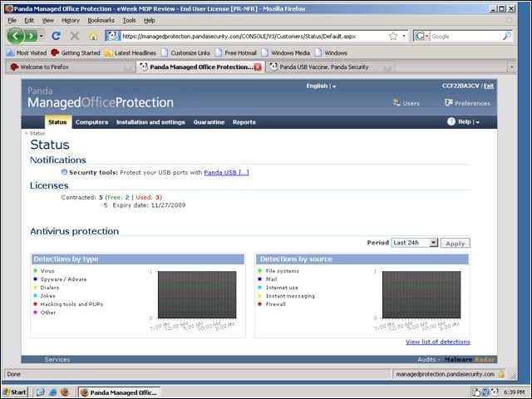Open the English language dropdown
Viewport: 532px width, 399px height.
[321, 86]
